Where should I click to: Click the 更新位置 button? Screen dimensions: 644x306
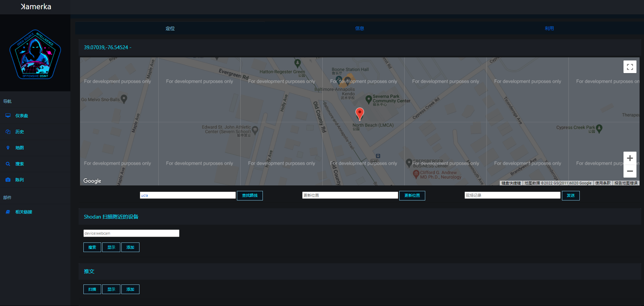(x=412, y=196)
